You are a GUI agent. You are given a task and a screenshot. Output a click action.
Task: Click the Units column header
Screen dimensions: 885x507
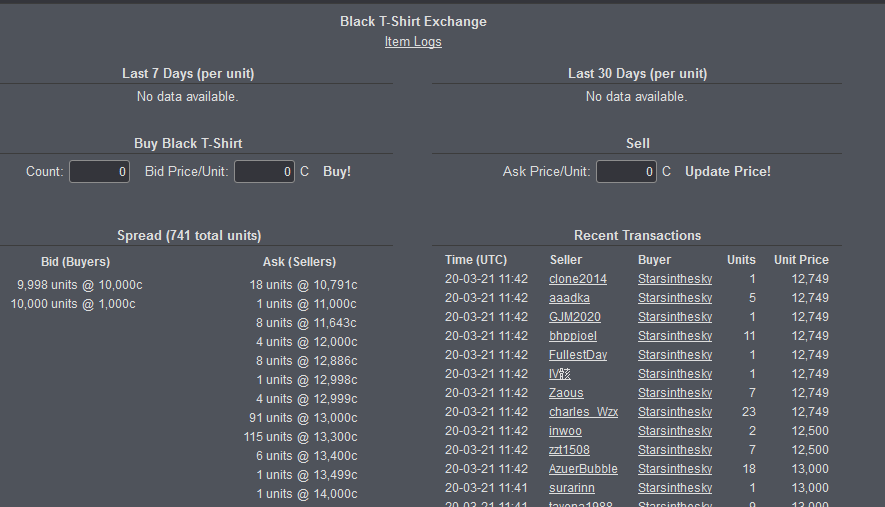(741, 260)
